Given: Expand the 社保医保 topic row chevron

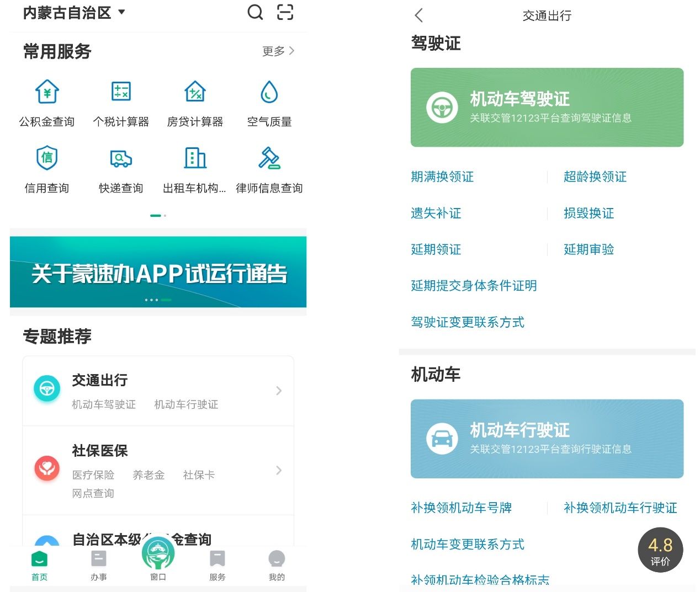Looking at the screenshot, I should 279,470.
